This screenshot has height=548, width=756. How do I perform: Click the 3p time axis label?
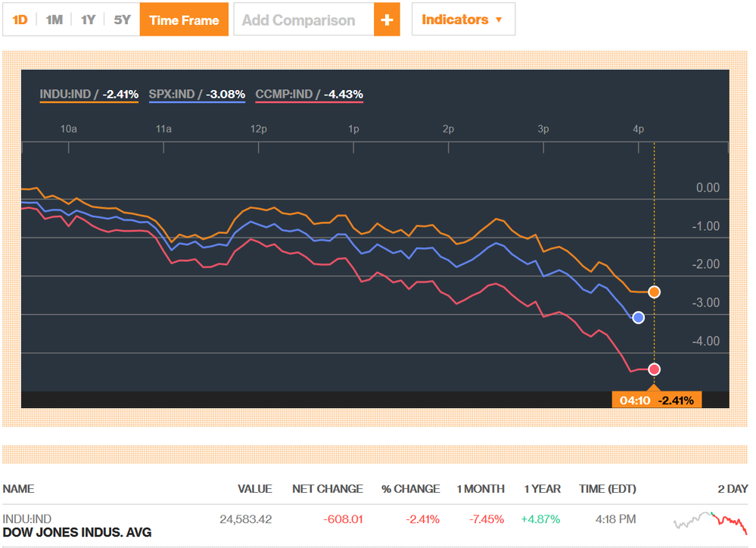coord(543,129)
